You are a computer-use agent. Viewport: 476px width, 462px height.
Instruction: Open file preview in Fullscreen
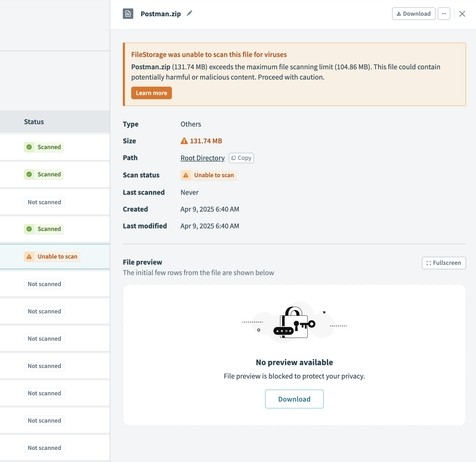444,263
